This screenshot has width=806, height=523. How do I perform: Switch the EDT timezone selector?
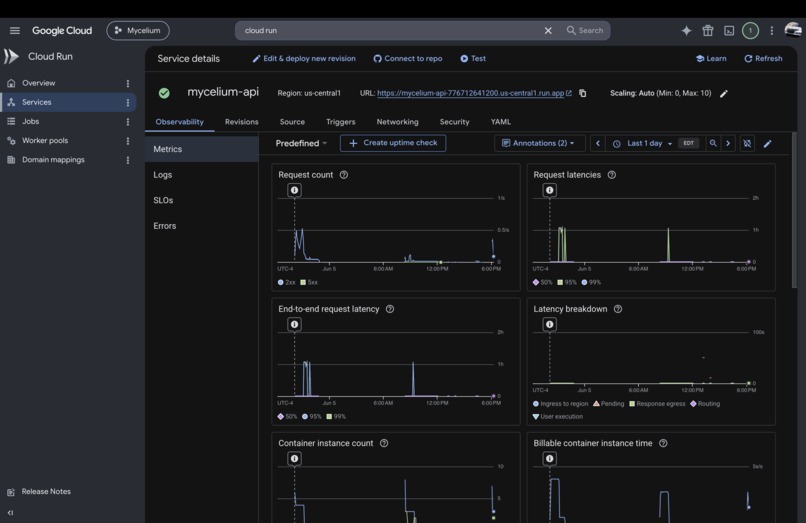click(688, 143)
